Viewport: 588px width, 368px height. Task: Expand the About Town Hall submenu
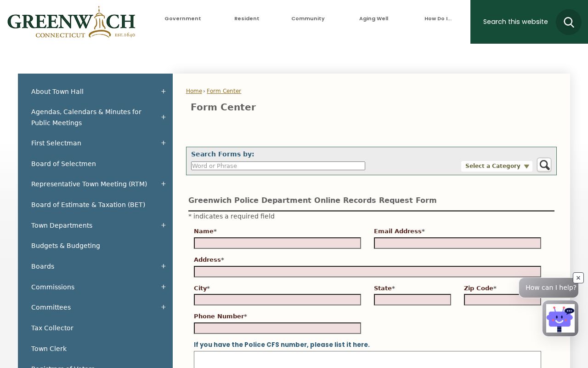(x=163, y=92)
